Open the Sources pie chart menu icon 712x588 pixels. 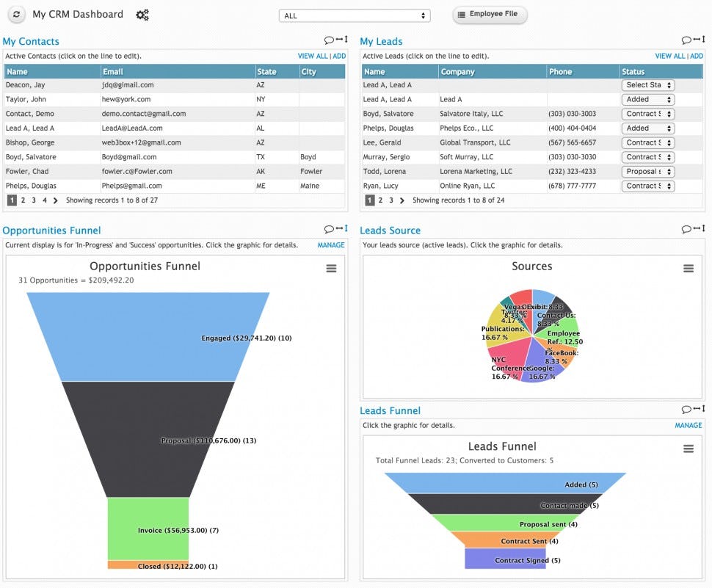click(x=688, y=269)
